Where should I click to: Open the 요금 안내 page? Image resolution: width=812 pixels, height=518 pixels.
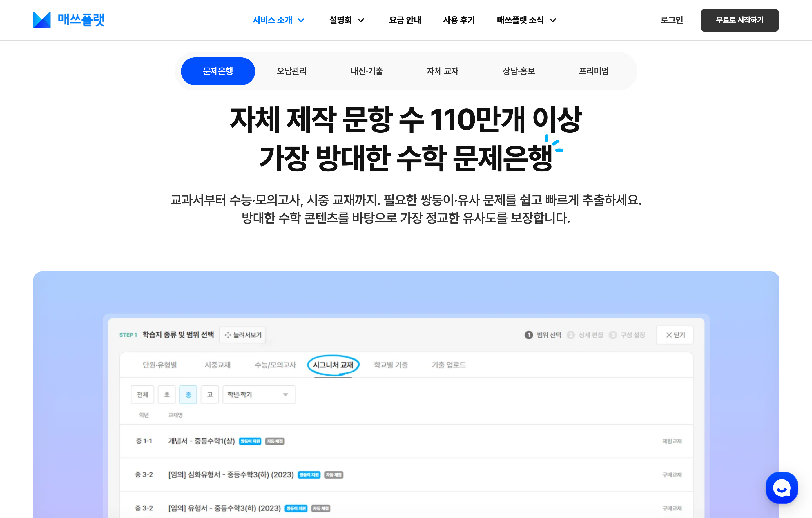[x=405, y=20]
